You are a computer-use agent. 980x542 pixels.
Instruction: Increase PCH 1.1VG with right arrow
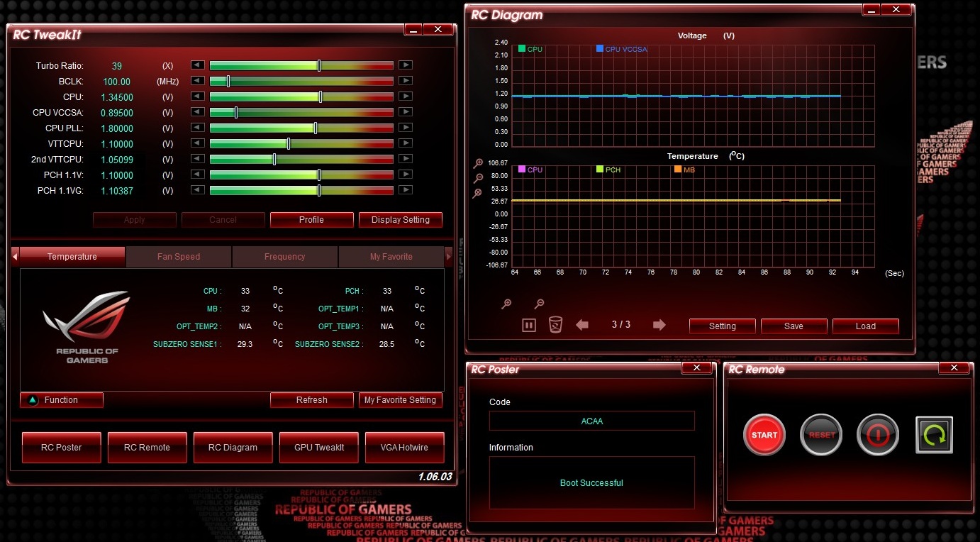[x=405, y=190]
